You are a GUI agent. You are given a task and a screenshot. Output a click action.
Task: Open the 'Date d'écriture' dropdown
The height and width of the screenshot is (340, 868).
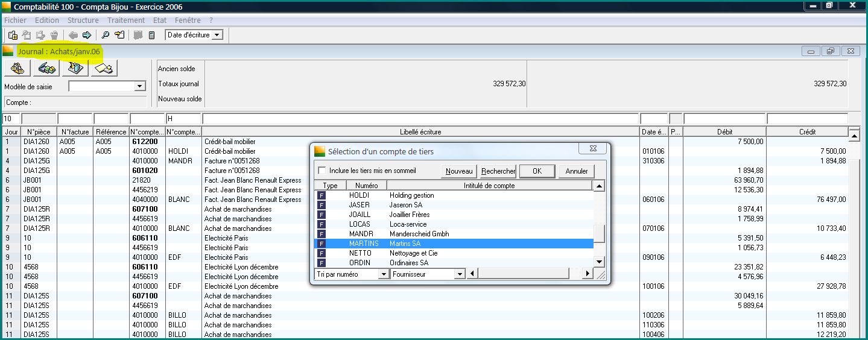click(x=218, y=35)
